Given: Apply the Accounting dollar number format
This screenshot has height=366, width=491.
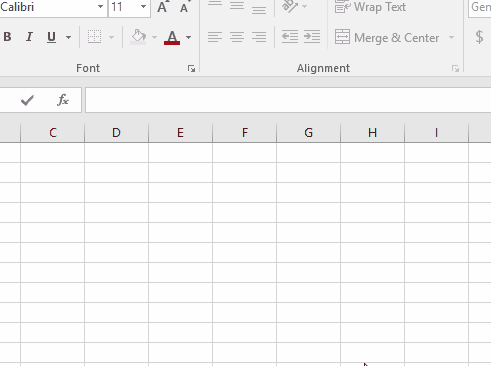Looking at the screenshot, I should 479,37.
